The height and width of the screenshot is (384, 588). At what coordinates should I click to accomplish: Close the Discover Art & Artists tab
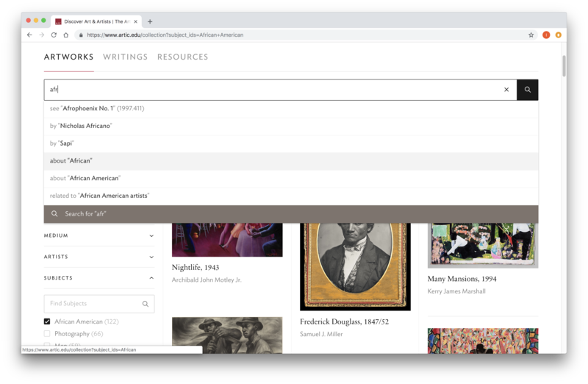(136, 21)
